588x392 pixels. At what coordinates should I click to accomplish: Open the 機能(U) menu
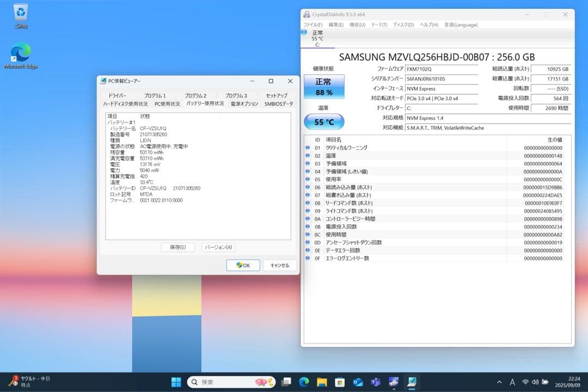click(x=357, y=24)
